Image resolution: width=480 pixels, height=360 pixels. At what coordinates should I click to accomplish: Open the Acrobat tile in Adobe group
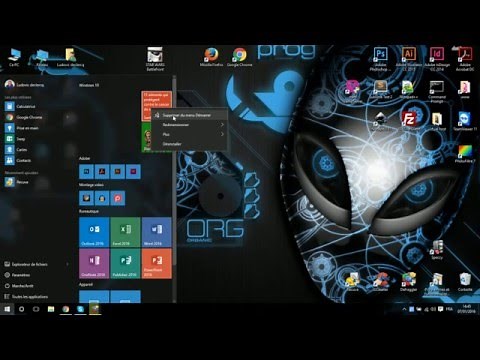click(x=102, y=171)
